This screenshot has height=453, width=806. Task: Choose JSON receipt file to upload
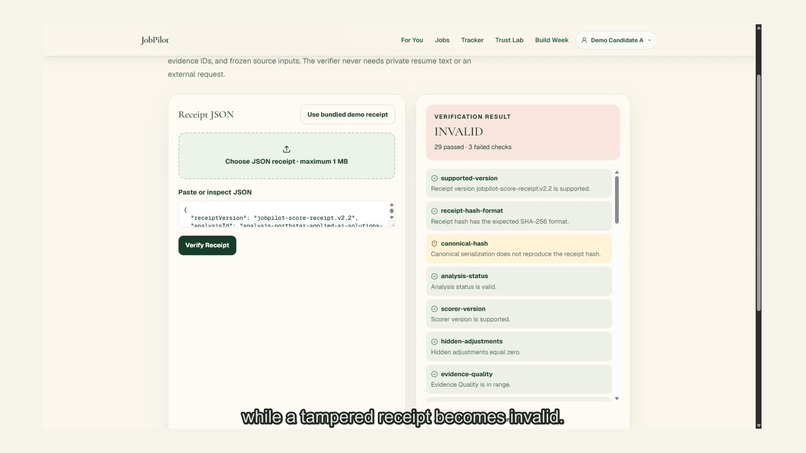coord(286,156)
